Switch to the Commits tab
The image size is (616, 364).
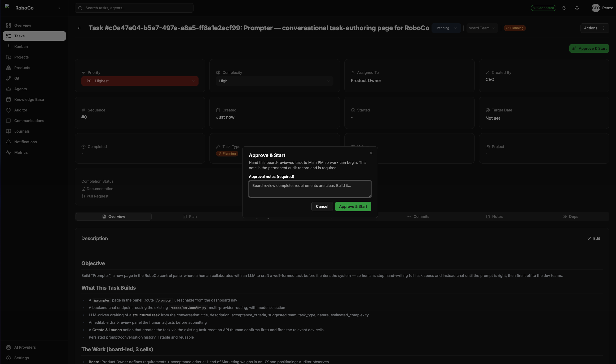pyautogui.click(x=418, y=217)
